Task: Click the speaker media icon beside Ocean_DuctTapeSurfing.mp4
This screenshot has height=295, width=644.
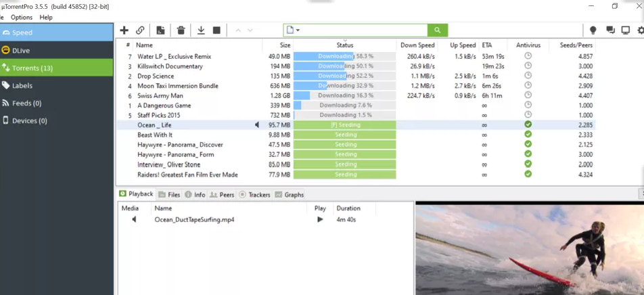Action: coord(134,220)
